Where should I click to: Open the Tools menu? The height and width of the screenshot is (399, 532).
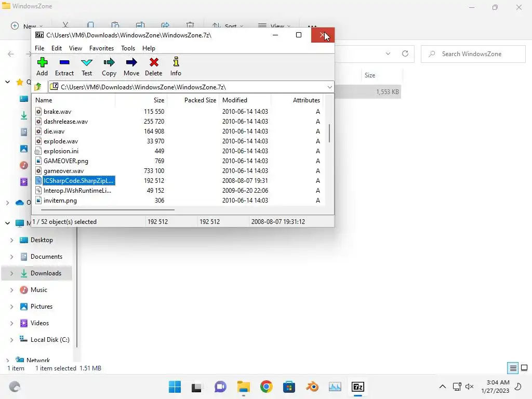(x=128, y=48)
